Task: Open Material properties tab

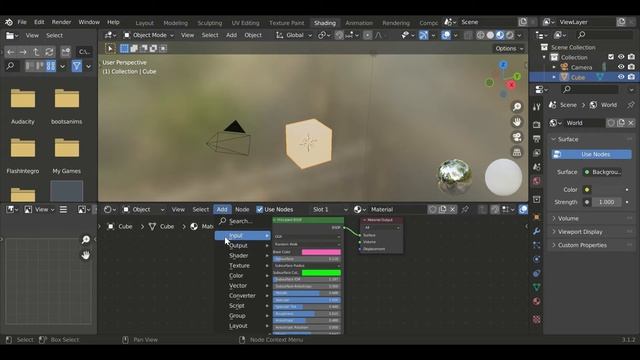Action: coord(536,301)
